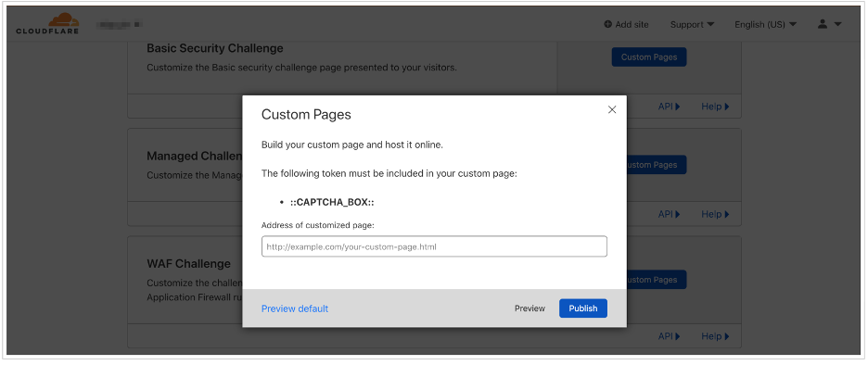
Task: Publish the custom page
Action: click(x=583, y=308)
